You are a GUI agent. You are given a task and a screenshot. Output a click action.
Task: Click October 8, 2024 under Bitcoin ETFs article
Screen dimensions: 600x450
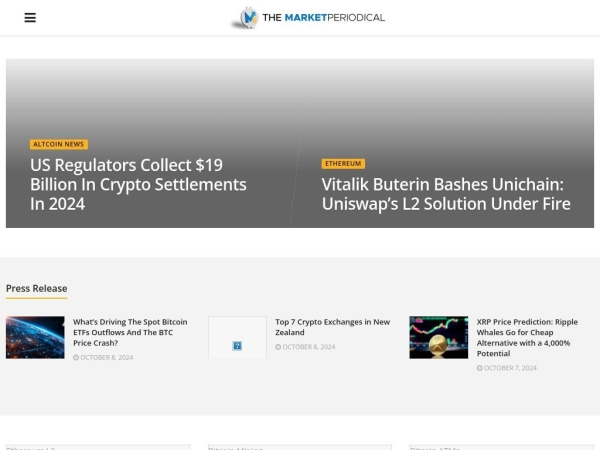107,357
